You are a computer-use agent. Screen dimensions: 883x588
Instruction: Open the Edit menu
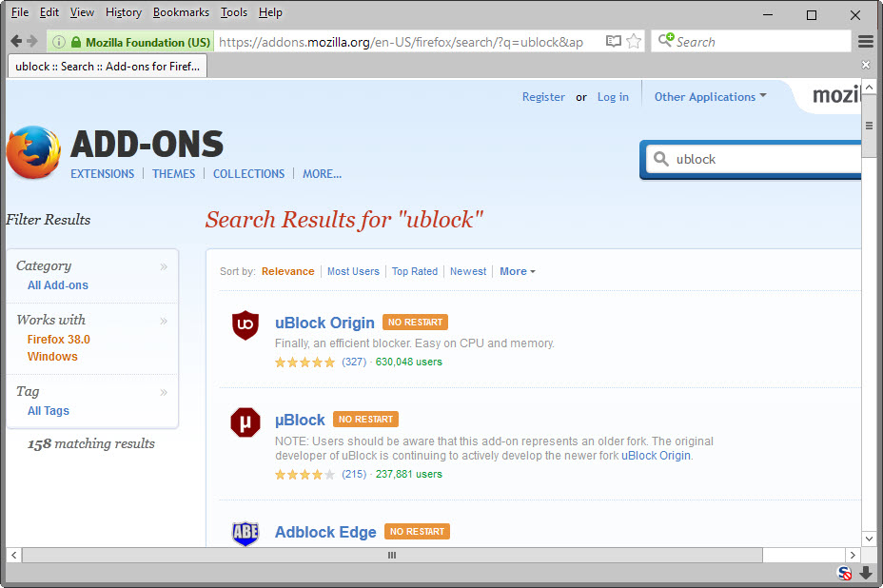coord(49,12)
